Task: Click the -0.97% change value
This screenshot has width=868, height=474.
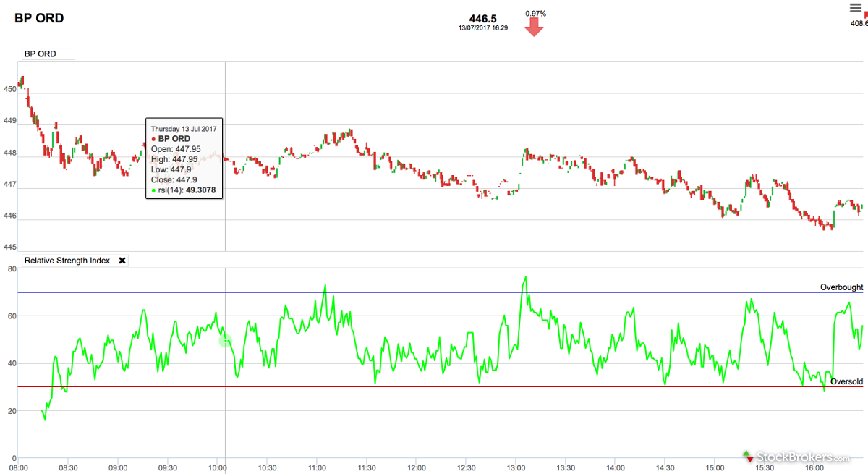Action: coord(534,13)
